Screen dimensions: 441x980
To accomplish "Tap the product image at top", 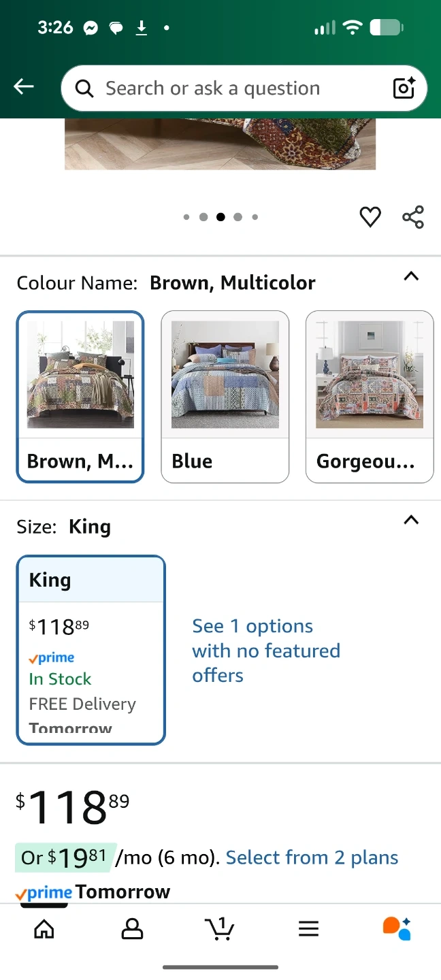I will coord(220,144).
